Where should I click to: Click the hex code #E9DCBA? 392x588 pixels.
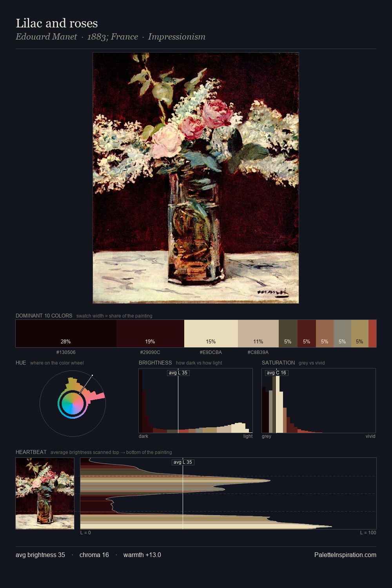[211, 352]
